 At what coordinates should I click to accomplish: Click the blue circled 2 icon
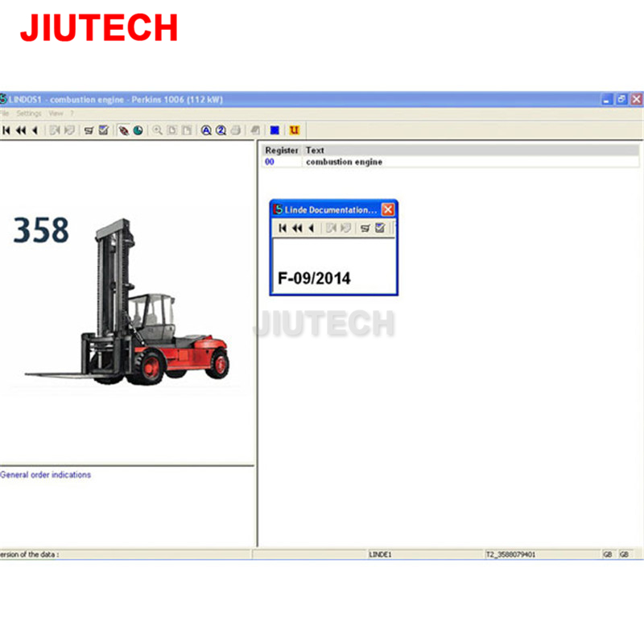click(x=220, y=130)
